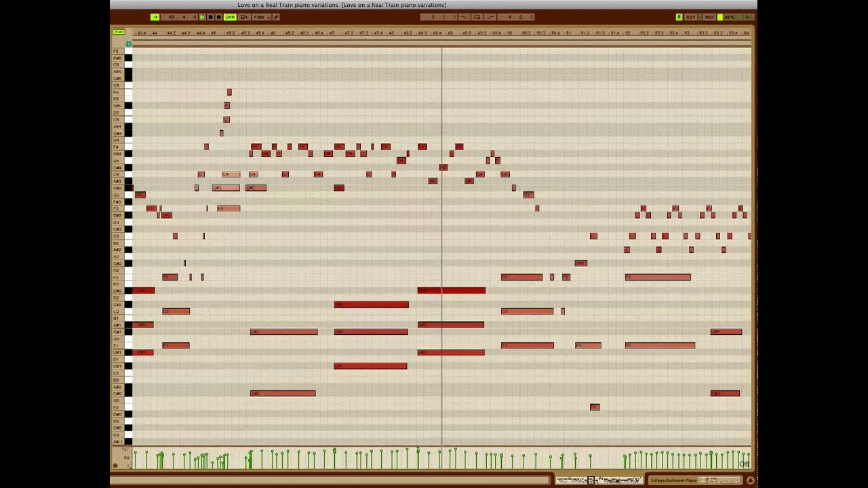Click bar 49 on the time ruler
This screenshot has height=488, width=868.
(x=450, y=33)
